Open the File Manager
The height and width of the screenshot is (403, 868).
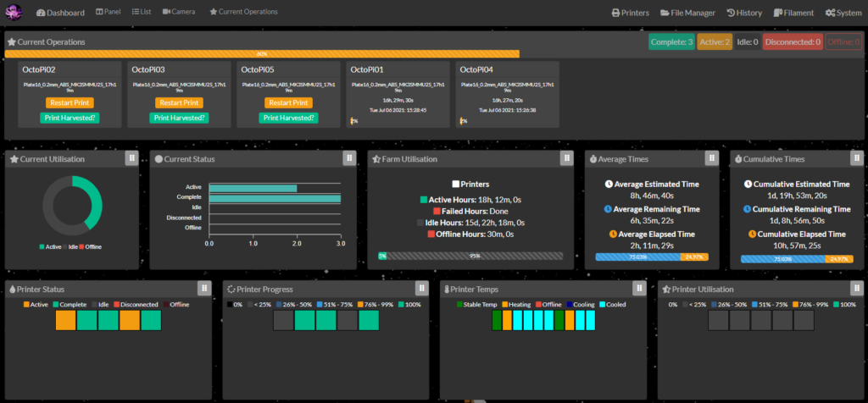click(x=687, y=13)
